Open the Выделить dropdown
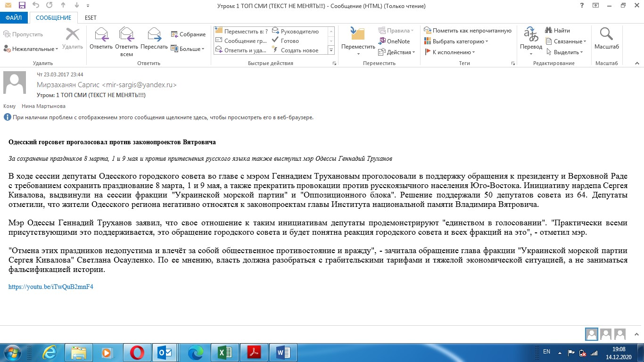The width and height of the screenshot is (644, 362). (x=564, y=52)
